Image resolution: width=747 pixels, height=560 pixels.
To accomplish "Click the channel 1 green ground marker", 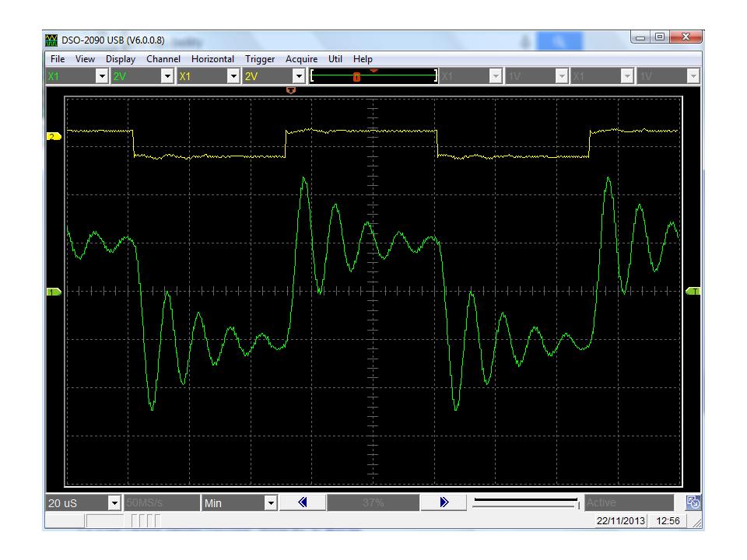I will click(54, 292).
